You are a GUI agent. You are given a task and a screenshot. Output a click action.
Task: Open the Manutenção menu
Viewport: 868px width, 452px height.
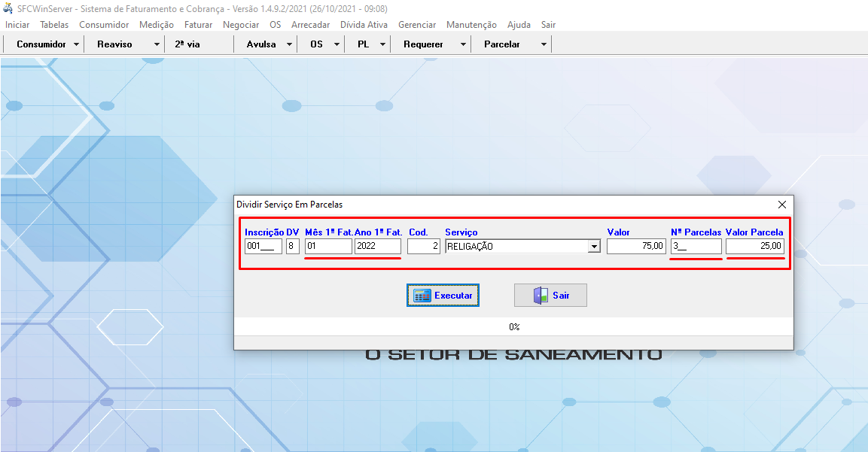tap(471, 25)
